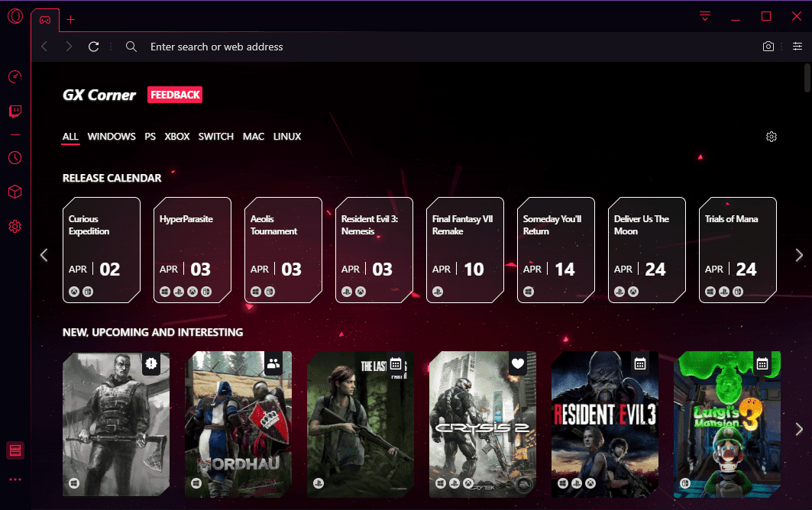Open the Easy Setup sliders icon

(797, 47)
